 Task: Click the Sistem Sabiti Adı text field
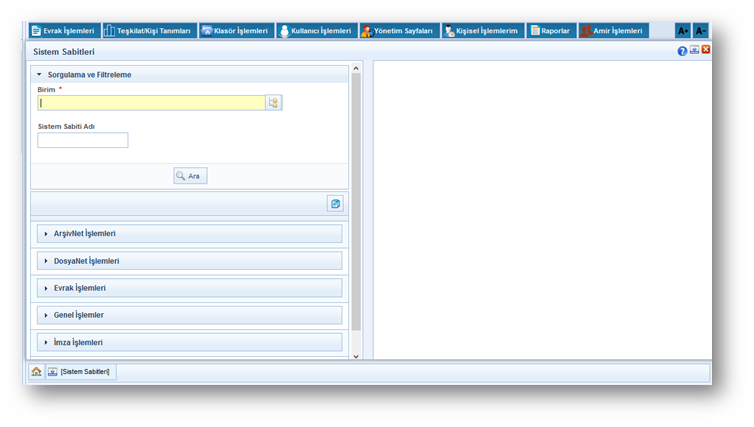point(83,141)
